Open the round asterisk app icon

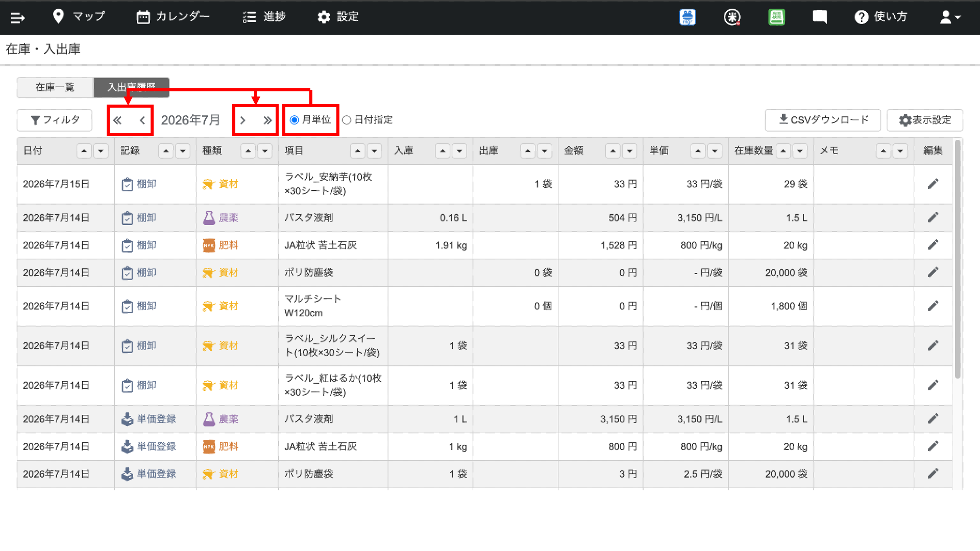coord(732,17)
